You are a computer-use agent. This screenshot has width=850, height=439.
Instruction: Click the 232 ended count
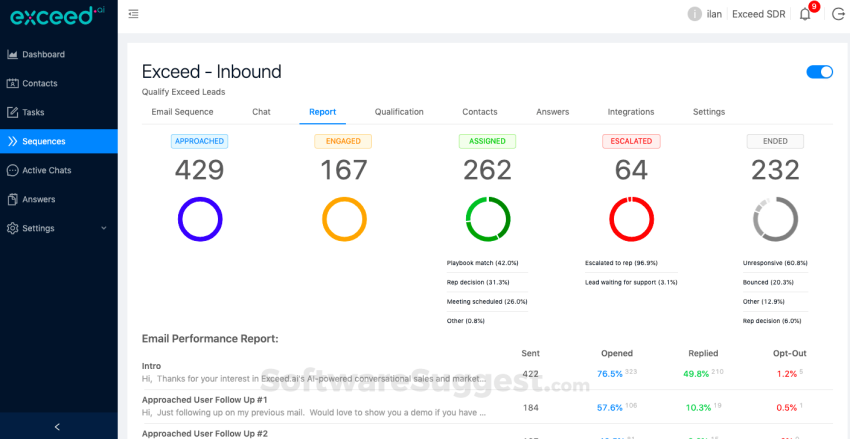[x=775, y=170]
